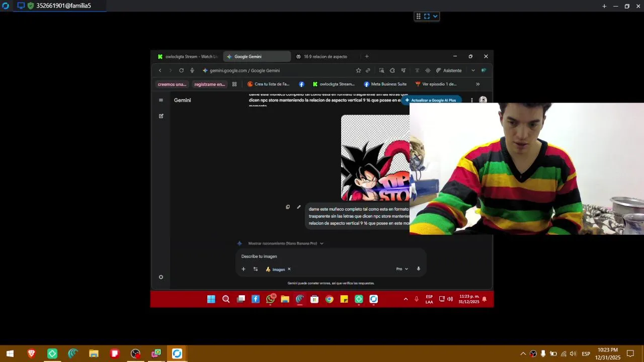The image size is (644, 362).
Task: Open Gemini settings gear in sidebar
Action: click(x=161, y=277)
